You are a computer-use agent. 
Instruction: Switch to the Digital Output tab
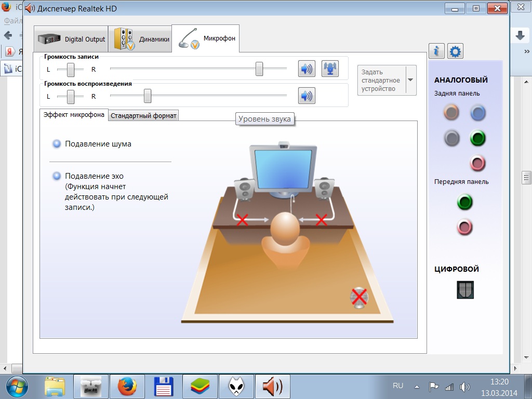point(71,39)
